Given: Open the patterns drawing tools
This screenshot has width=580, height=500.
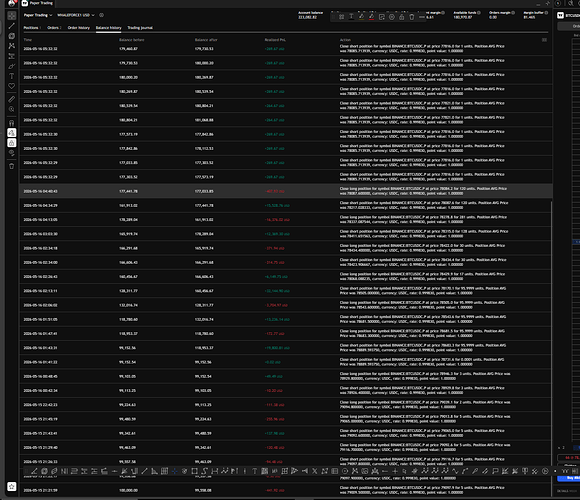Looking at the screenshot, I should 12,46.
